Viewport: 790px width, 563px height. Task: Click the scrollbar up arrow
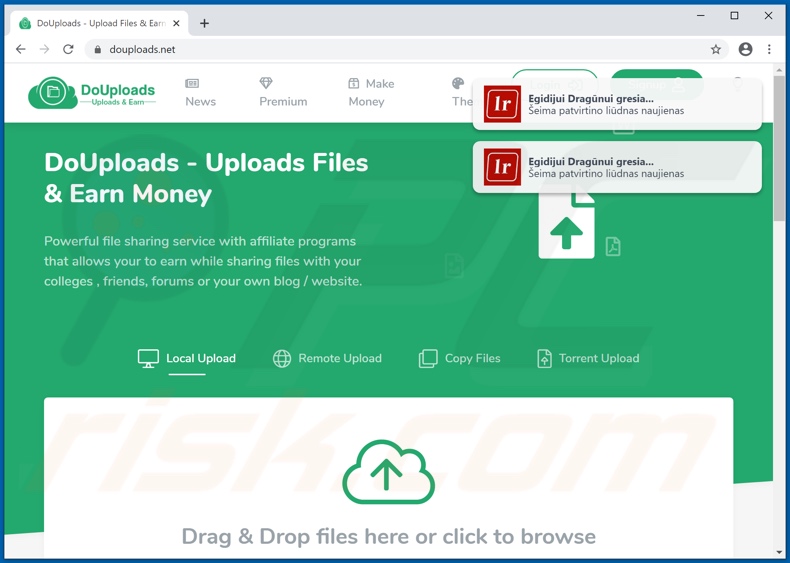[779, 69]
